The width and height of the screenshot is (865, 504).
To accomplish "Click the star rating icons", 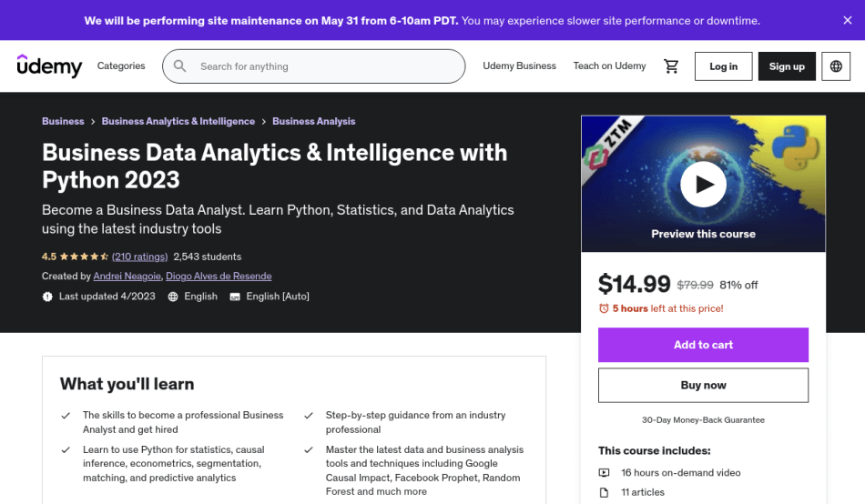I will [x=84, y=257].
